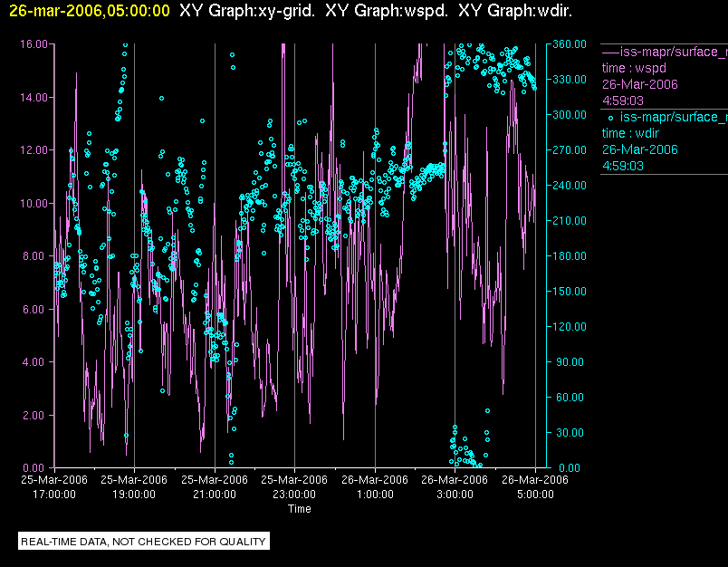
Task: Click the 2.00 left axis label
Action: pyautogui.click(x=35, y=415)
